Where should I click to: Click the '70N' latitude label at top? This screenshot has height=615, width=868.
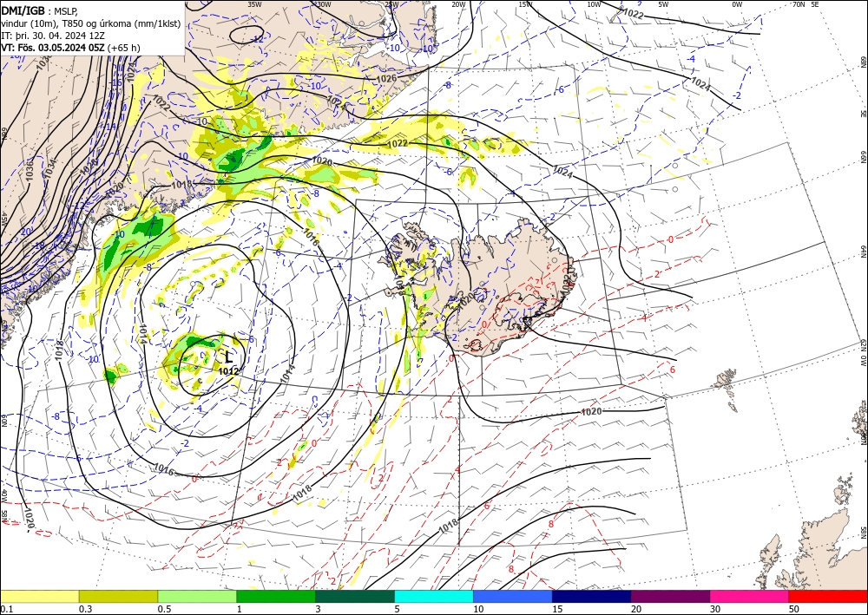coord(799,4)
